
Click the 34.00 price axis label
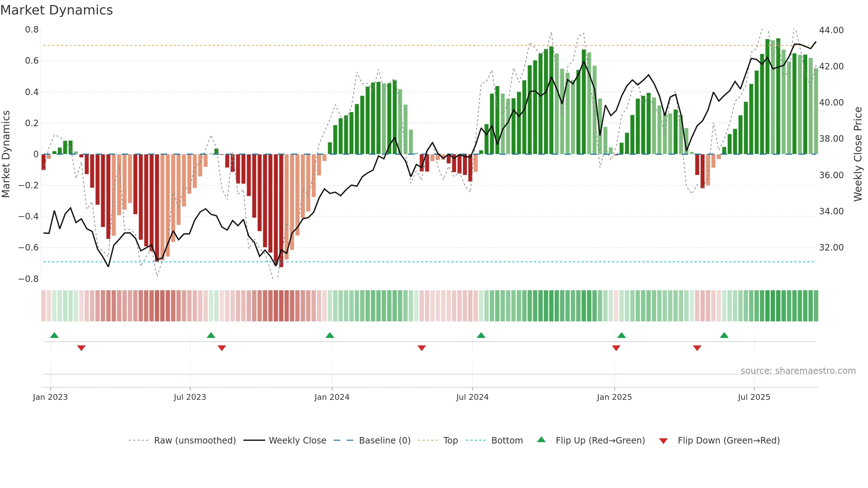(x=831, y=211)
